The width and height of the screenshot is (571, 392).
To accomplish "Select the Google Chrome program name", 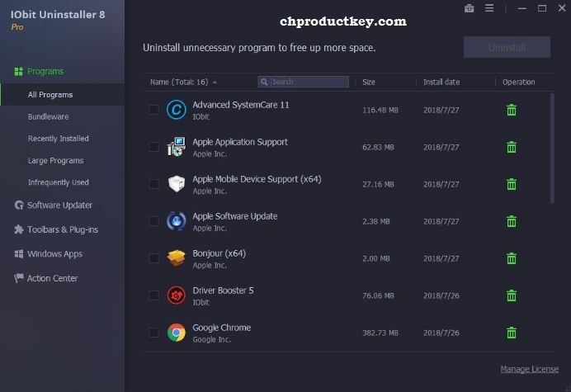I will coord(221,328).
